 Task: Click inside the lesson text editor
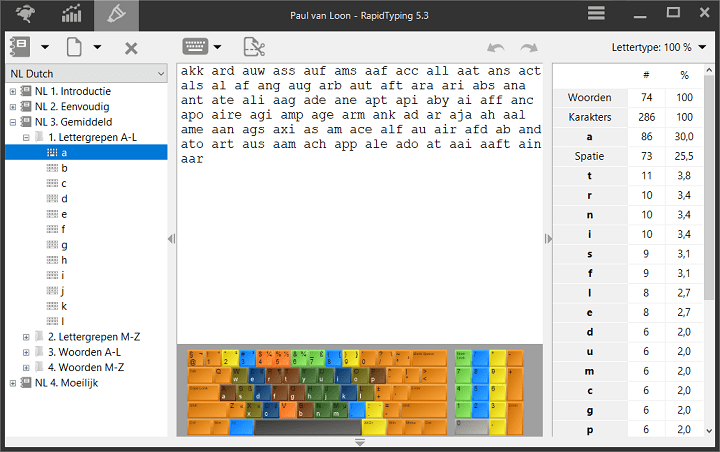pos(360,203)
